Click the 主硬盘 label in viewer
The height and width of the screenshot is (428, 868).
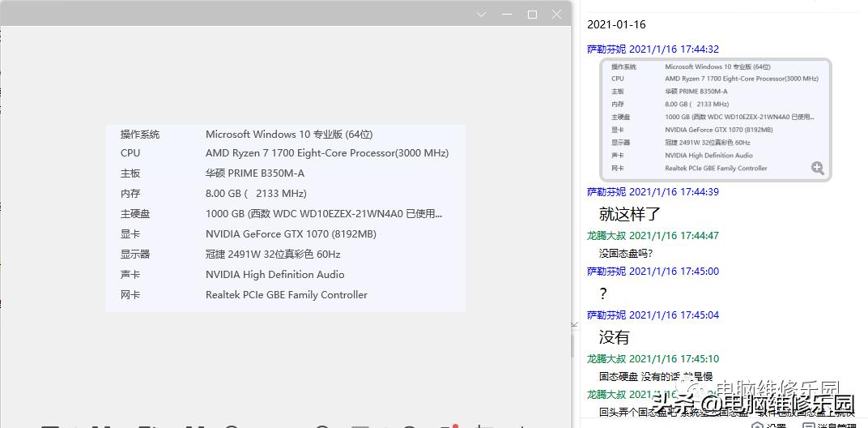point(135,214)
